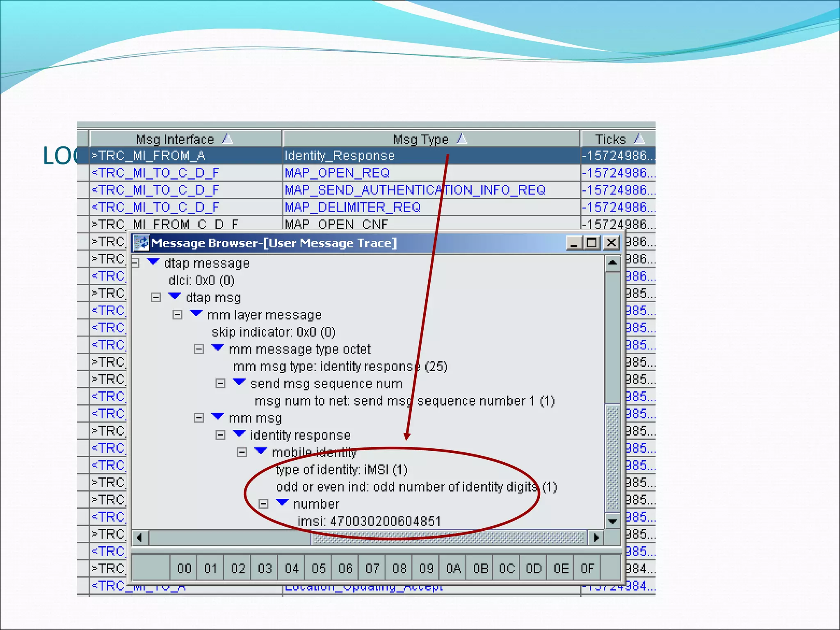Click the horizontal scrollbar left arrow
Image resolution: width=840 pixels, height=630 pixels.
click(x=140, y=537)
